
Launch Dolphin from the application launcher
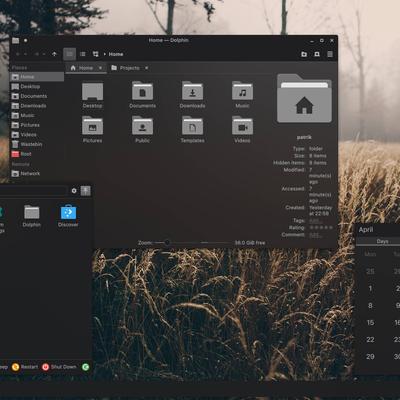[x=32, y=216]
